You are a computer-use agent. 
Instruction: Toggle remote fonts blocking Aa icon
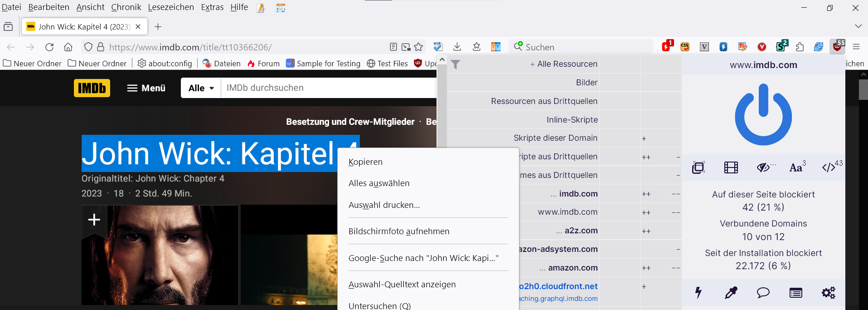(796, 167)
